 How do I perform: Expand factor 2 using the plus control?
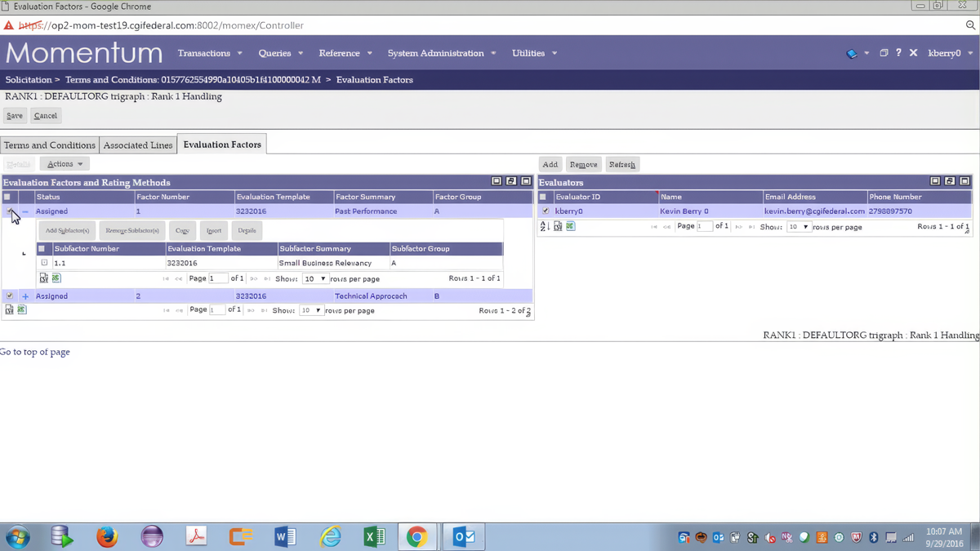pyautogui.click(x=24, y=295)
